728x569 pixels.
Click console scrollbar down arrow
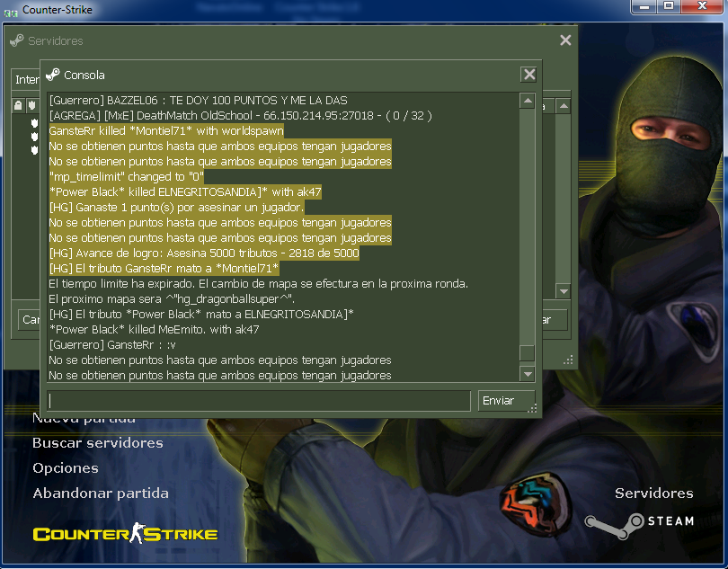pos(527,373)
